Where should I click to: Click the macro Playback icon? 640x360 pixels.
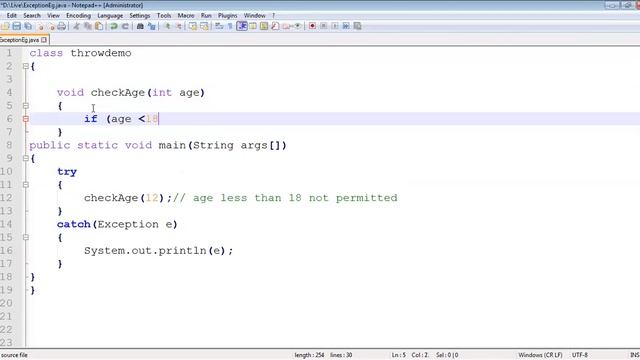[335, 26]
